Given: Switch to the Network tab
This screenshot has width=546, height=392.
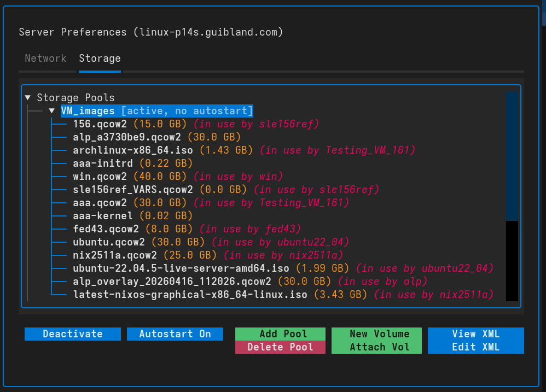Looking at the screenshot, I should click(45, 58).
